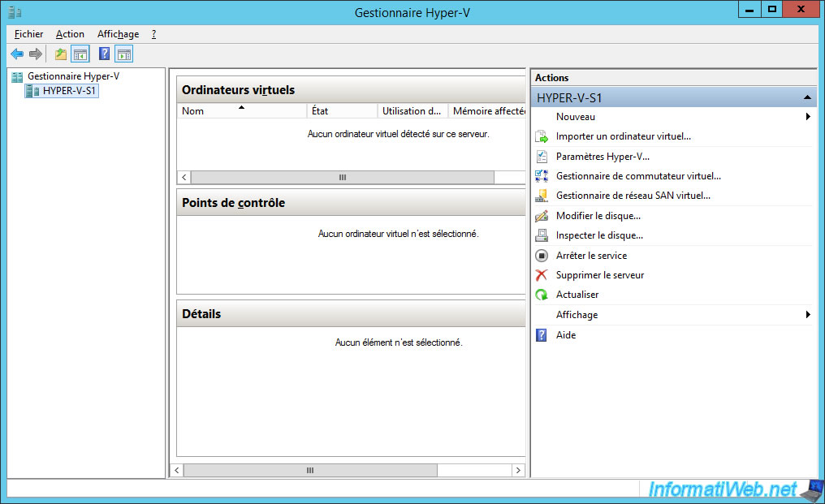Click the Points de contrôle section header
Image resolution: width=825 pixels, height=504 pixels.
coord(352,203)
